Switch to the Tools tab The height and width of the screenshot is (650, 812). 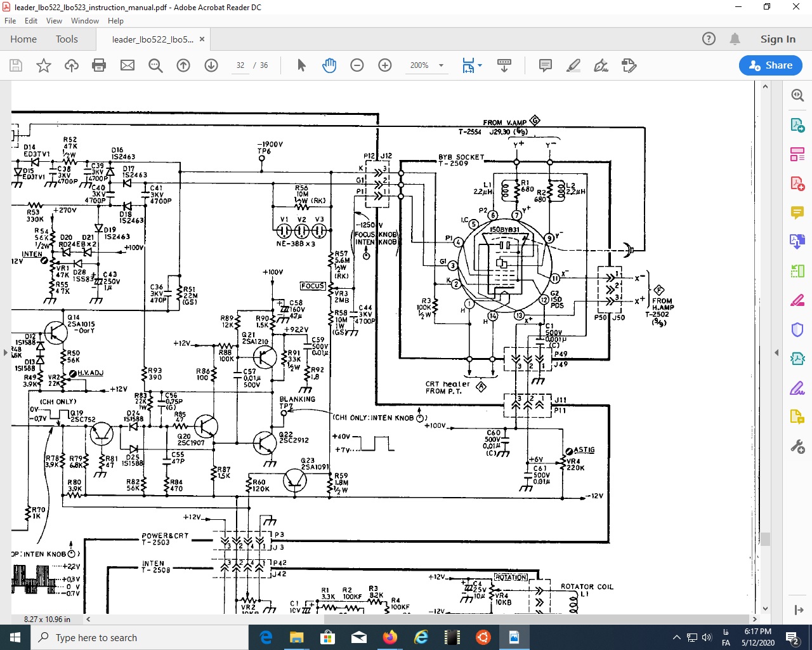tap(67, 39)
